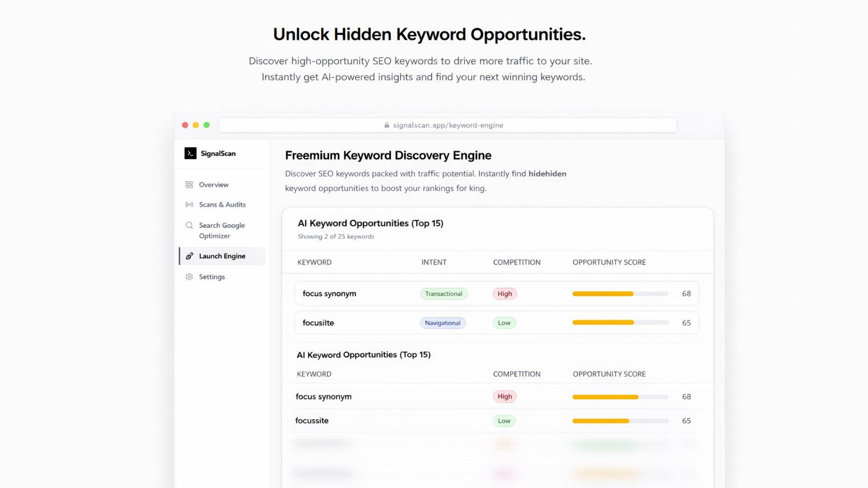Click the first High competition badge
Image resolution: width=868 pixels, height=488 pixels.
(505, 294)
